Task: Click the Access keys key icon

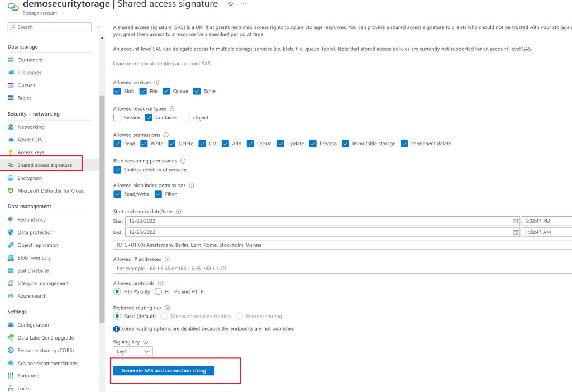Action: click(x=11, y=152)
